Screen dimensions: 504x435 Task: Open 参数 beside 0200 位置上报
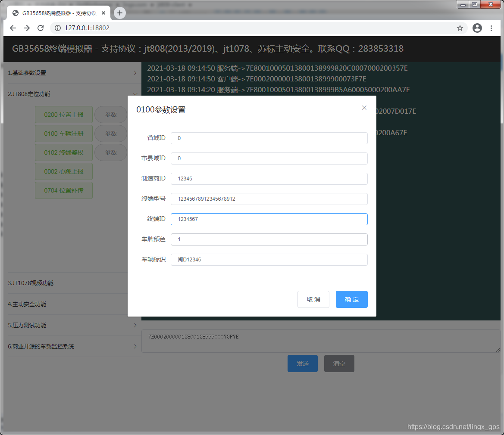coord(111,115)
